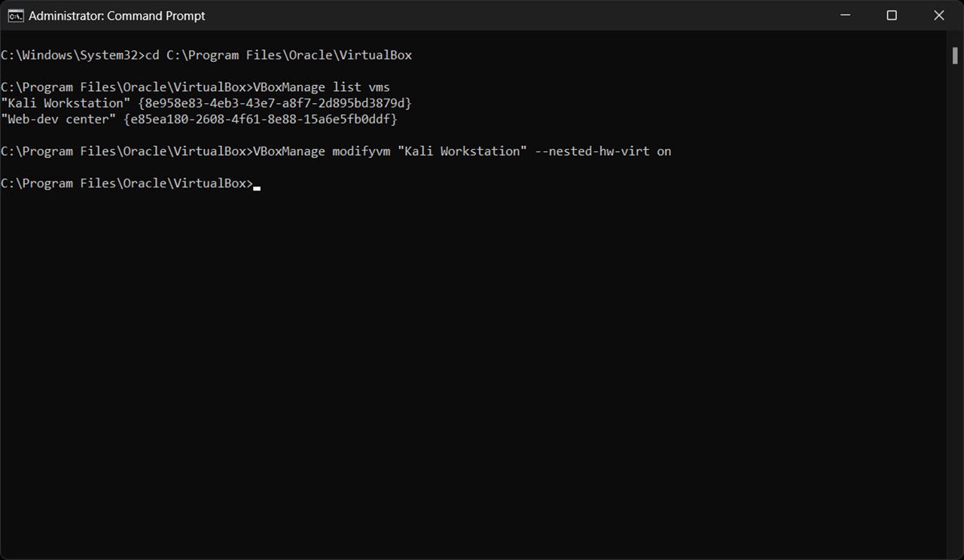Close the Command Prompt window
The width and height of the screenshot is (964, 560).
tap(938, 15)
